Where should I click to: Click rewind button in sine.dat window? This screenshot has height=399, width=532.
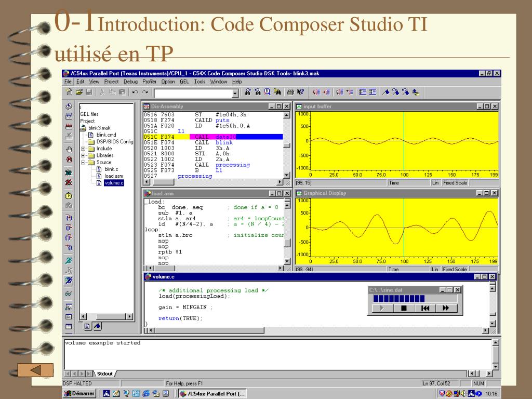(425, 308)
